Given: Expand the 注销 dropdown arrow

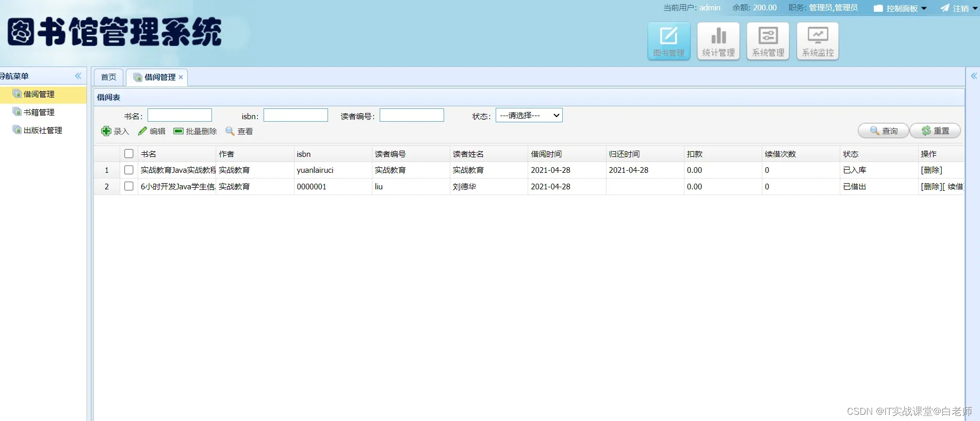Looking at the screenshot, I should [x=975, y=8].
